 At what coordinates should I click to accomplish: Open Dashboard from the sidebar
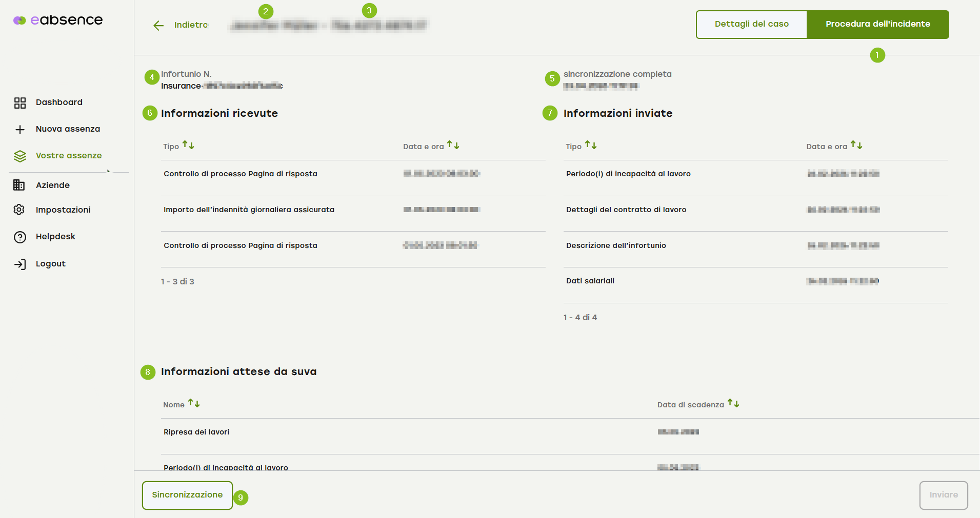59,102
